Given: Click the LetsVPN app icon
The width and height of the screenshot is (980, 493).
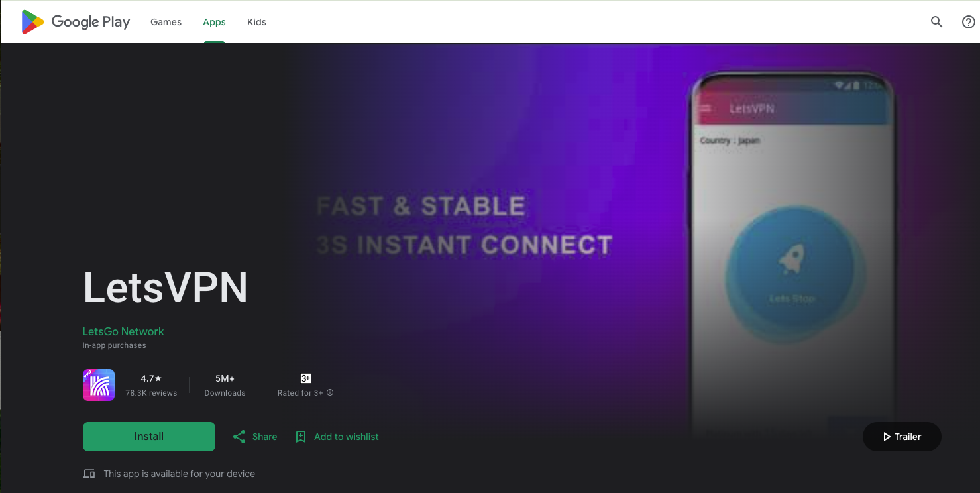Looking at the screenshot, I should pyautogui.click(x=99, y=385).
